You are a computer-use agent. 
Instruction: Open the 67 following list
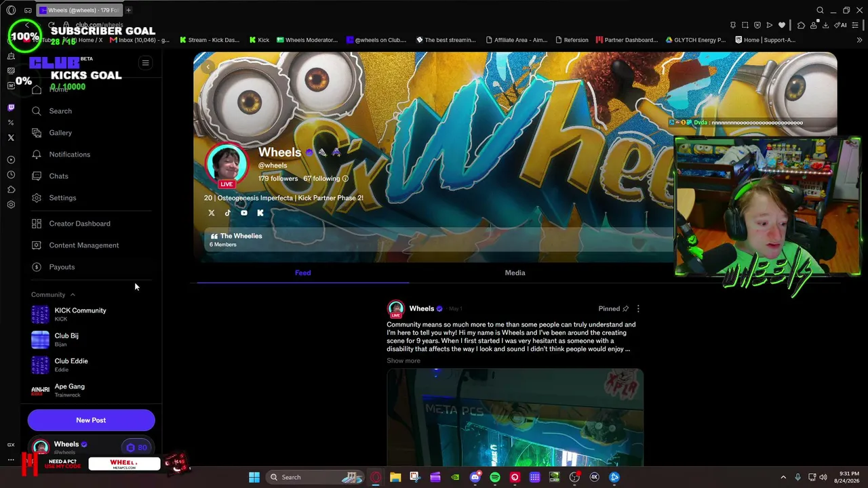321,179
